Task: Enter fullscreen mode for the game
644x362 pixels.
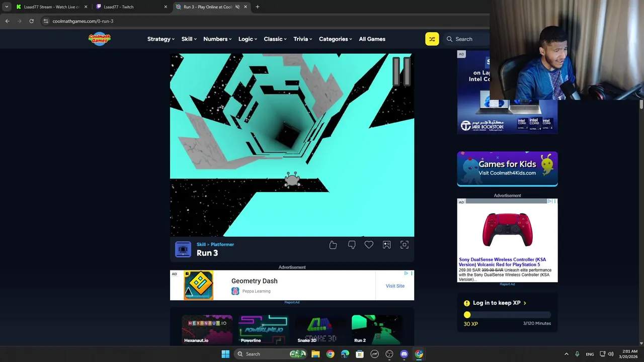Action: tap(405, 245)
